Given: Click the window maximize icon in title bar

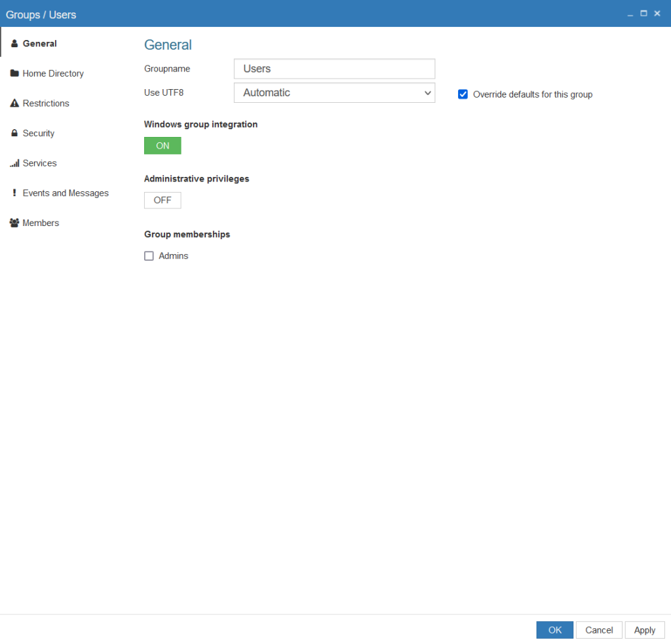Looking at the screenshot, I should click(643, 12).
